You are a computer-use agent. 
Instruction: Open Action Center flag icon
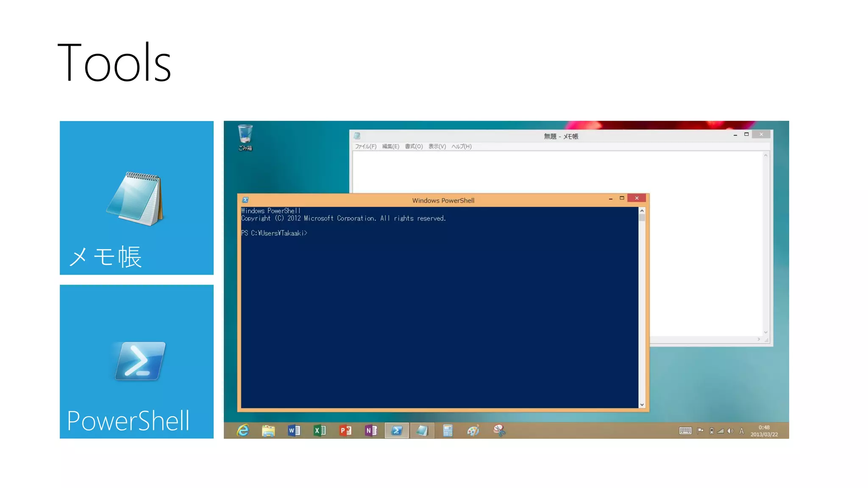pos(700,431)
